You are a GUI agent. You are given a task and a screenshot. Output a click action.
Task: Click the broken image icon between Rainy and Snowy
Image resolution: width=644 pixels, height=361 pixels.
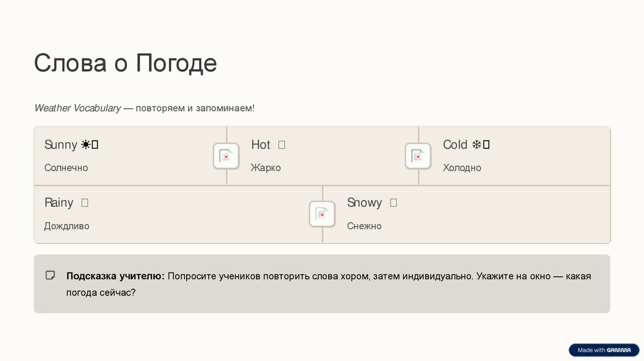point(322,214)
